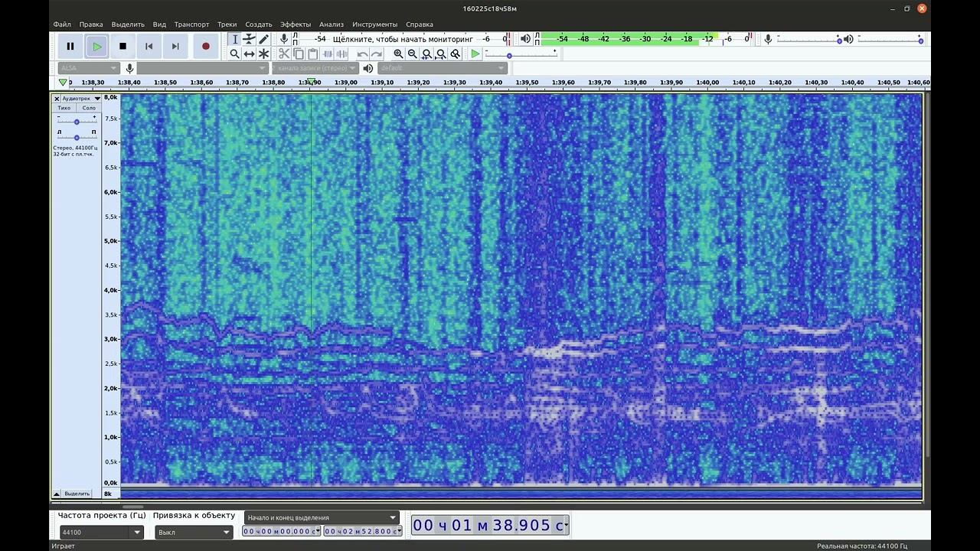Select the Selection (I-beam) tool
Screen dimensions: 980x551
235,39
